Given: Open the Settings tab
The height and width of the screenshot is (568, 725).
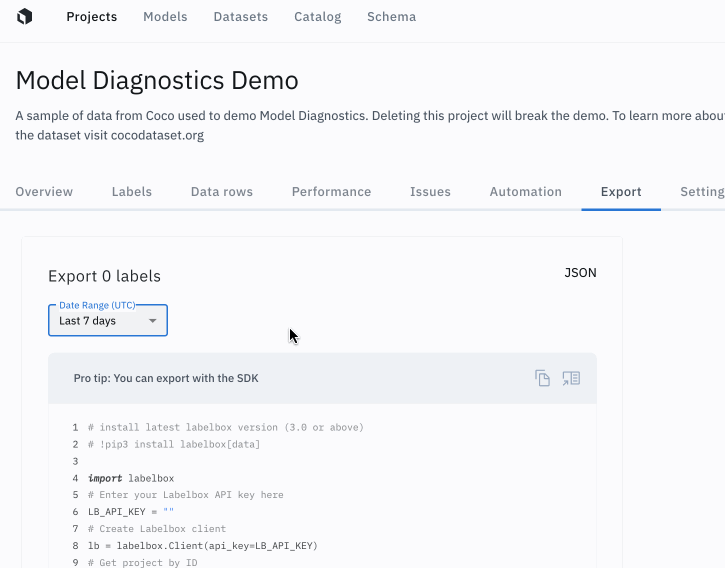Looking at the screenshot, I should pyautogui.click(x=702, y=191).
